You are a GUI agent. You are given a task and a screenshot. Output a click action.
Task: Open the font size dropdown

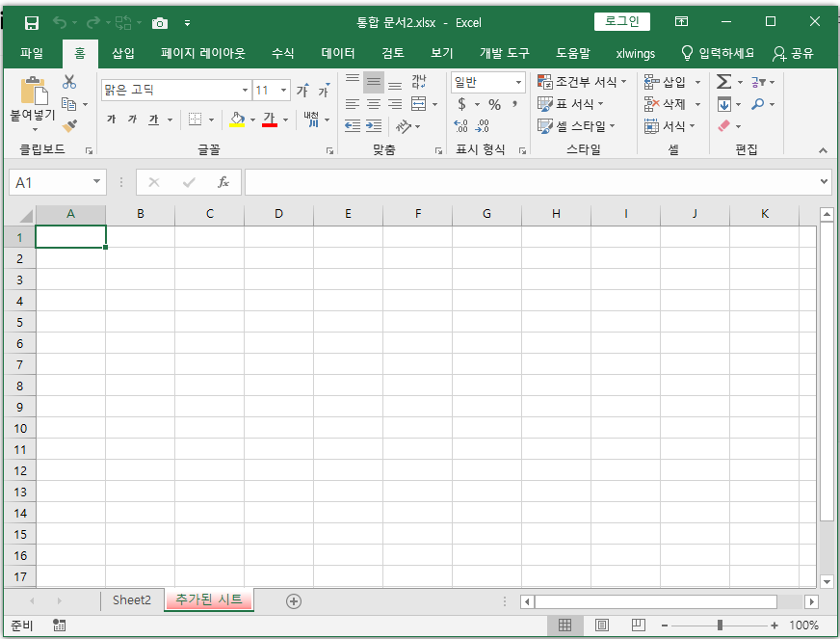pos(284,90)
